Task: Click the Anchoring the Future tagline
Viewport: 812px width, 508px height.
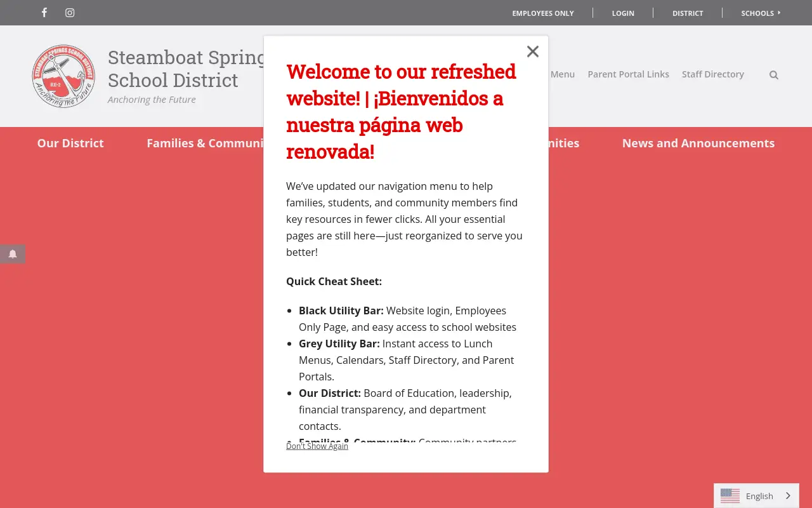Action: pos(152,100)
